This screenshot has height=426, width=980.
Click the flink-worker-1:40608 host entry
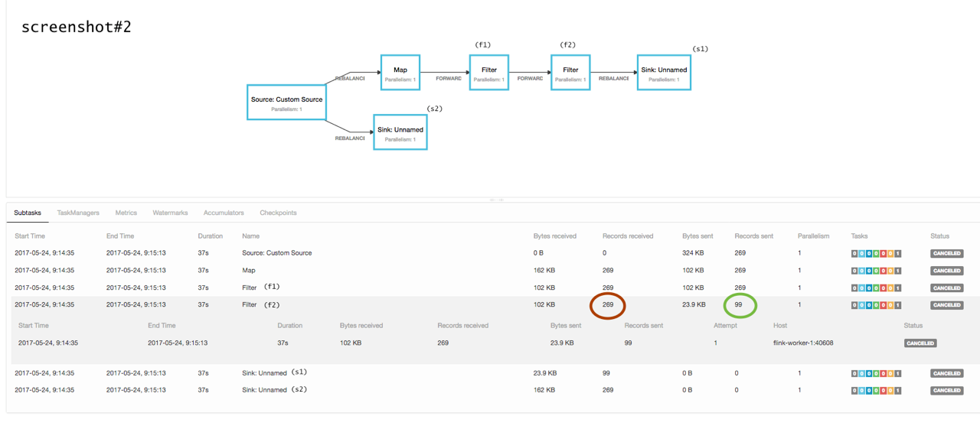803,343
